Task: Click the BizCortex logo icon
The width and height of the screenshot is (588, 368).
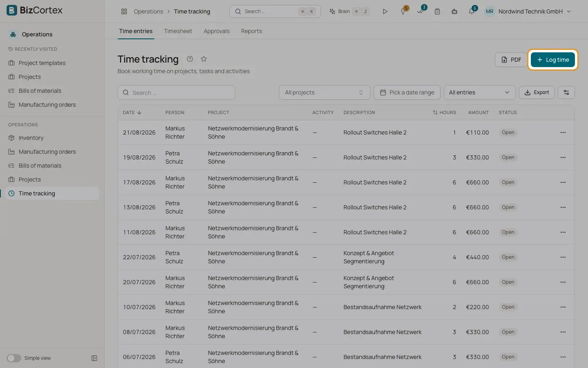Action: pos(12,10)
